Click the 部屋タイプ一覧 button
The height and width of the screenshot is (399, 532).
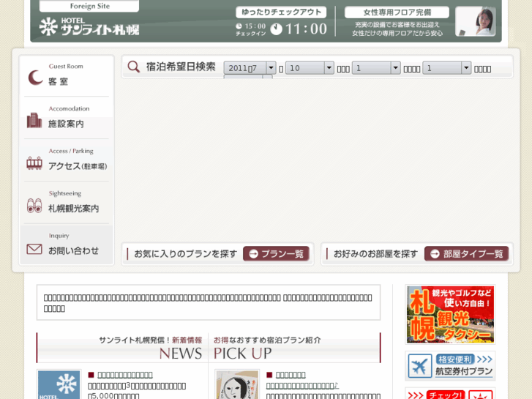click(x=467, y=253)
